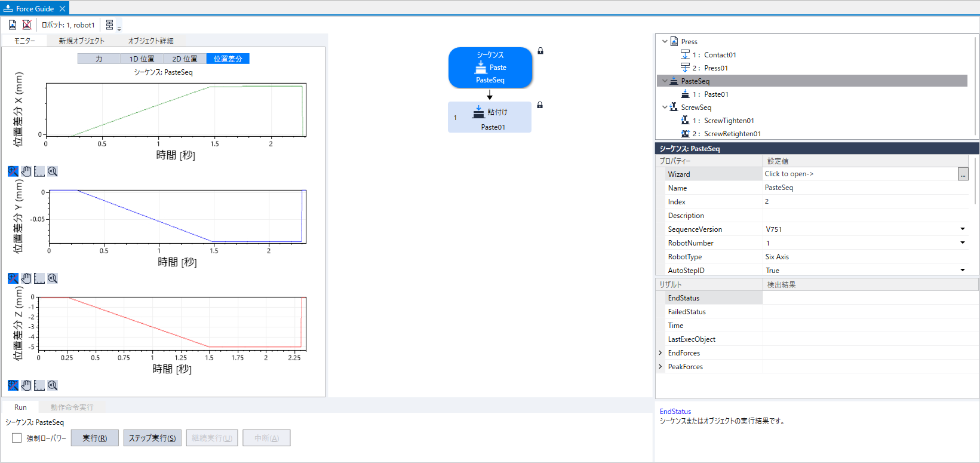
Task: Switch graph view to 力
Action: pos(99,59)
